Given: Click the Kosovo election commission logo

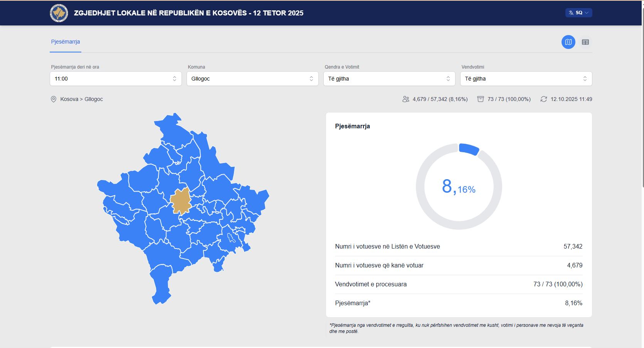Looking at the screenshot, I should [59, 13].
